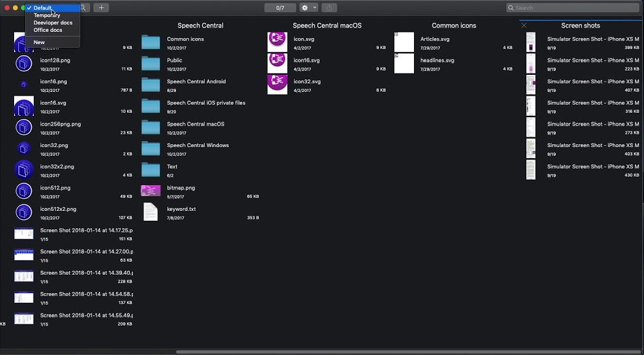Open the gear settings dropdown
Image resolution: width=644 pixels, height=355 pixels.
click(x=309, y=8)
